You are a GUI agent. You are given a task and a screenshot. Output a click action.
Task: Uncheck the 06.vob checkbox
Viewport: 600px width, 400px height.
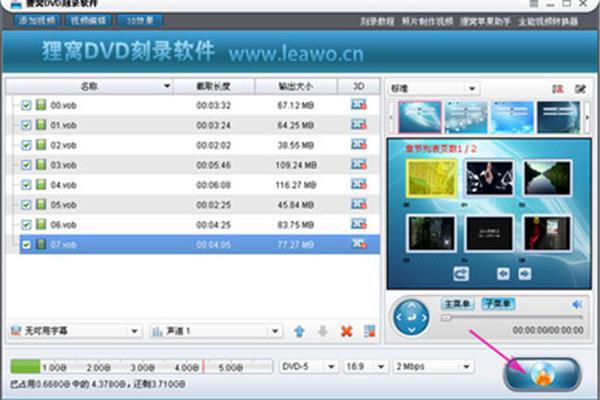pyautogui.click(x=26, y=224)
